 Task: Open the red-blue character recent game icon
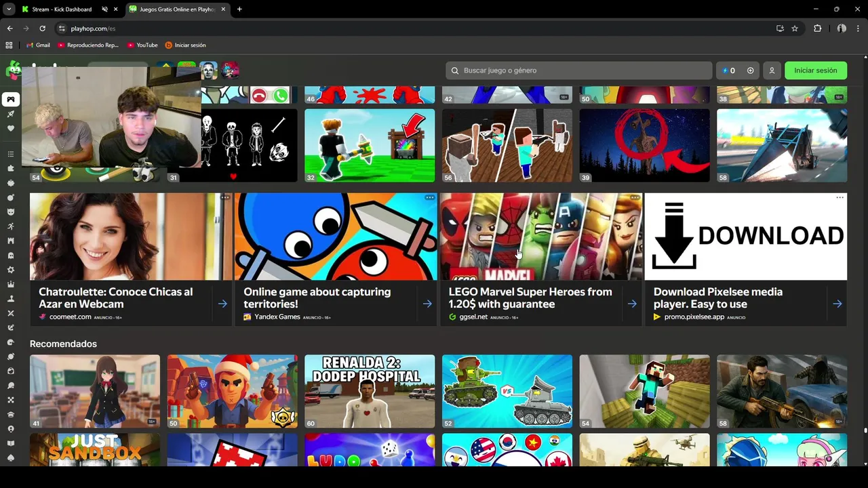230,70
